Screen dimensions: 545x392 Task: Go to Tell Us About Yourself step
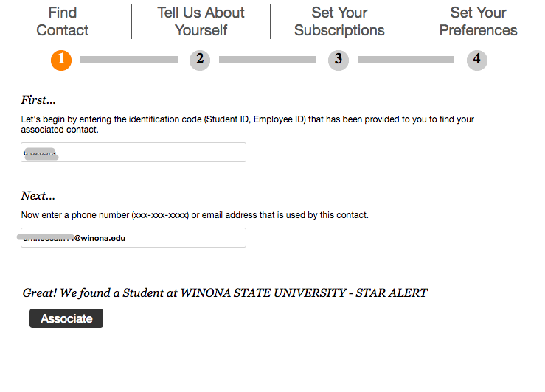201,21
